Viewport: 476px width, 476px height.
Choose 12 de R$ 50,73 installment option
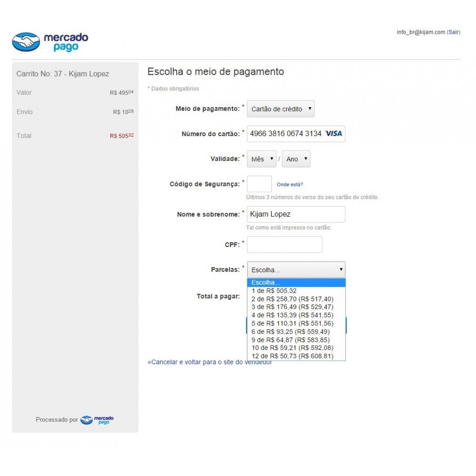tap(296, 356)
